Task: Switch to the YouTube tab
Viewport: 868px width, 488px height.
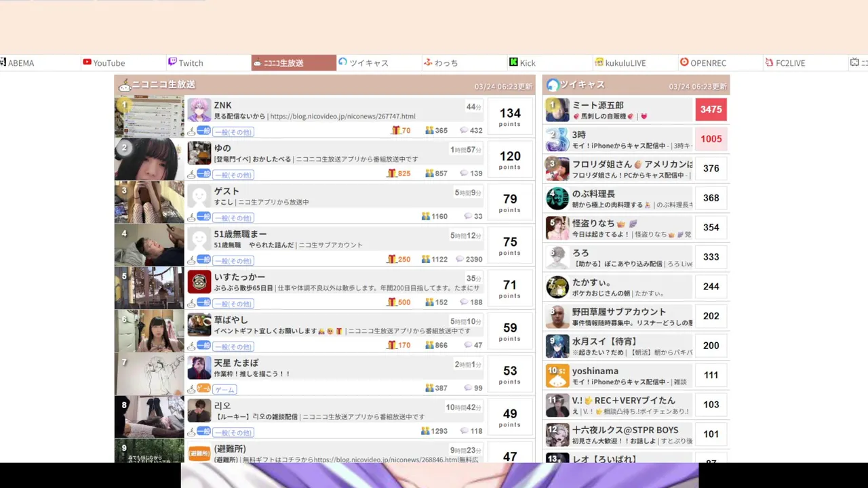Action: point(123,63)
